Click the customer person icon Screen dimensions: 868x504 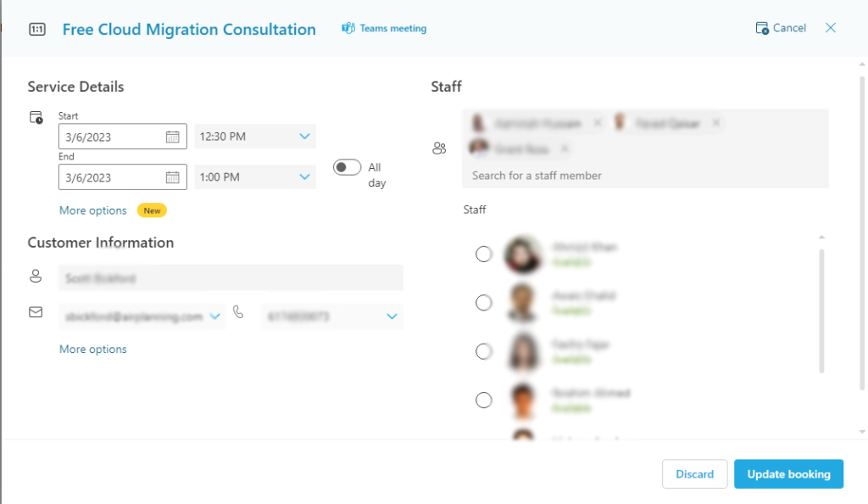pyautogui.click(x=36, y=275)
